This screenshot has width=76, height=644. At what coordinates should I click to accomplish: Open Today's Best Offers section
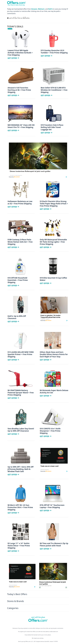coord(17,594)
